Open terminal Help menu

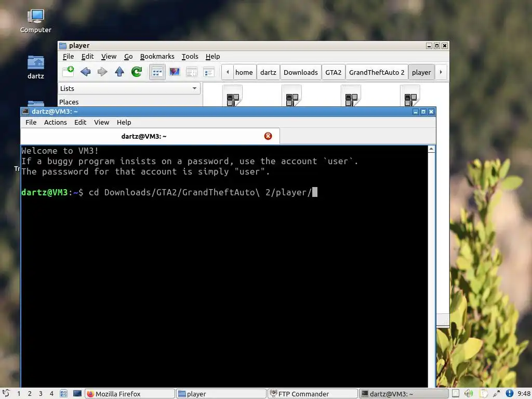click(x=124, y=122)
